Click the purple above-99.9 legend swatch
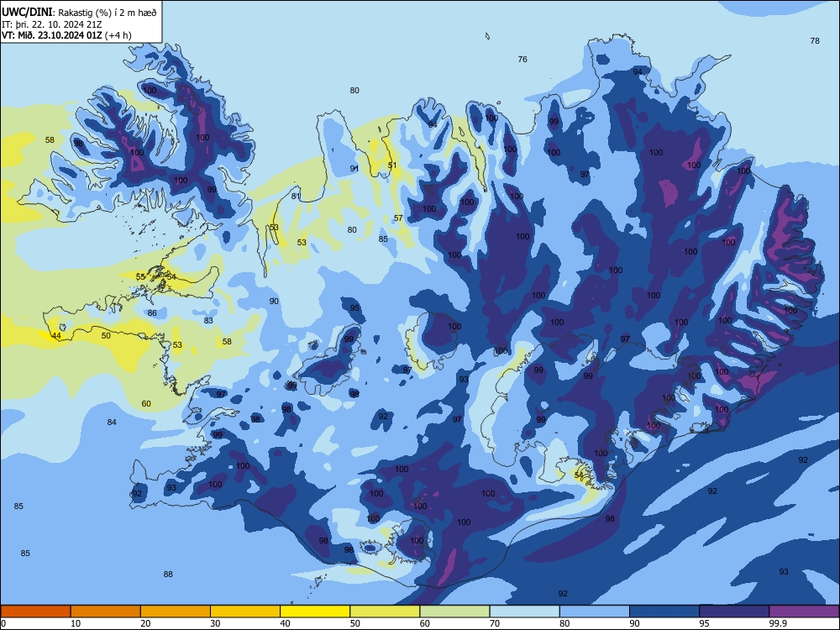Screen dimensions: 840x630 [804, 612]
